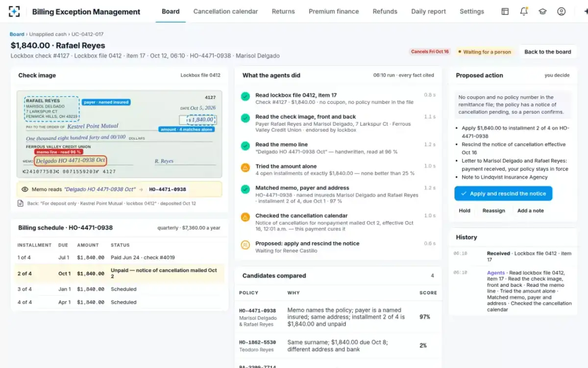Click Back to the board button

click(548, 52)
